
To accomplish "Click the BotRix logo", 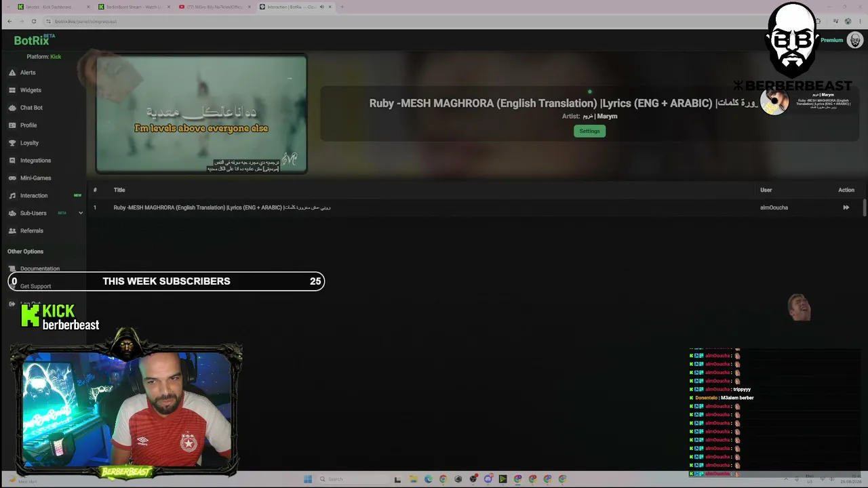I will coord(34,40).
